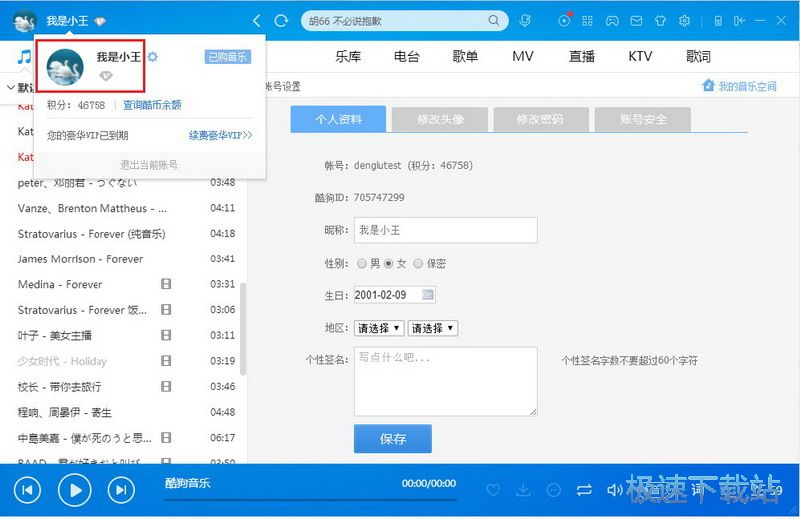Click the MV icon on 中島美嘉 row

point(166,437)
